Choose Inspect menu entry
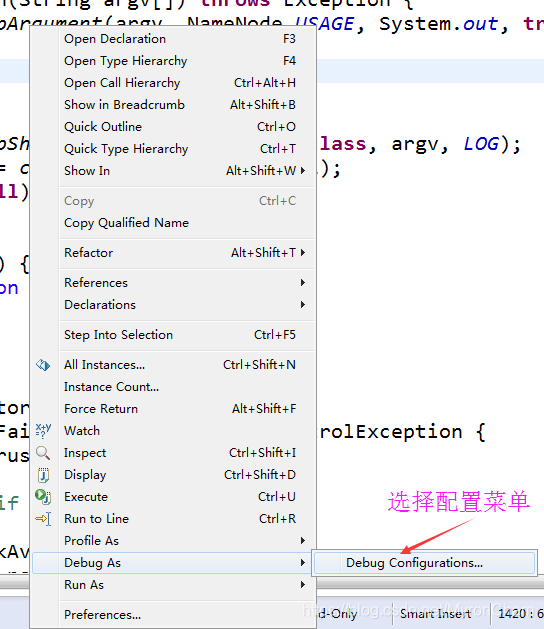The width and height of the screenshot is (544, 629). [173, 453]
